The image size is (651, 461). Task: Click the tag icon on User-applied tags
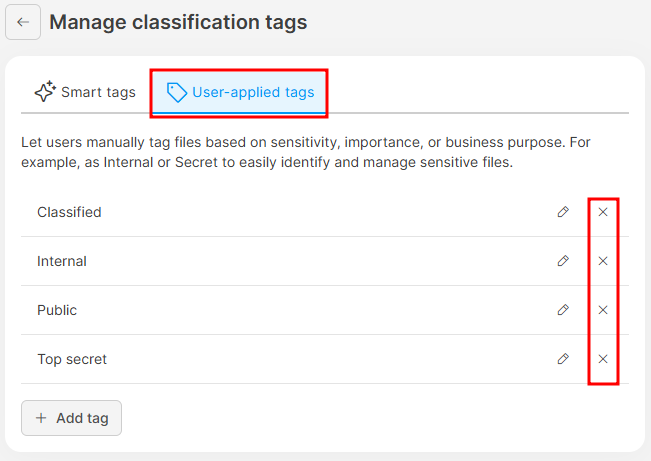(177, 92)
